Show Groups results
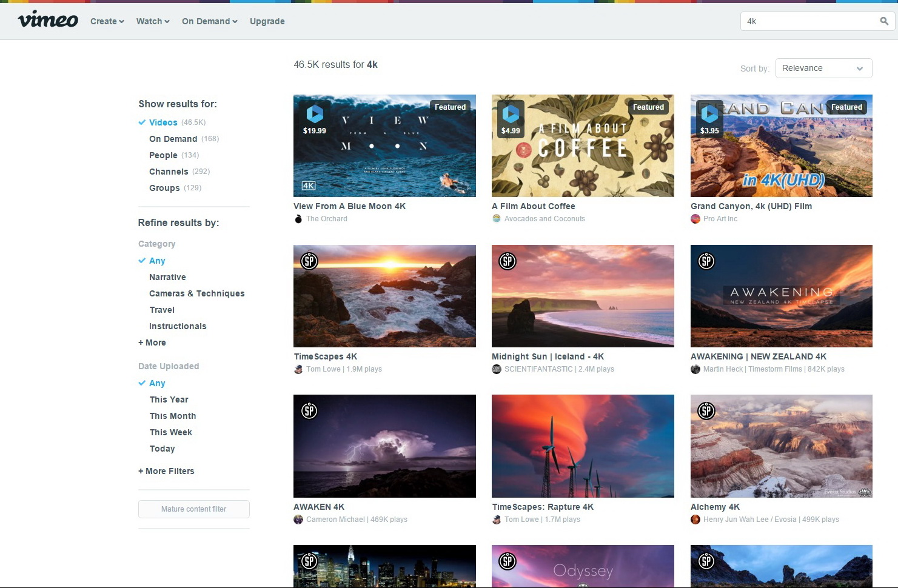The image size is (898, 588). click(x=164, y=188)
